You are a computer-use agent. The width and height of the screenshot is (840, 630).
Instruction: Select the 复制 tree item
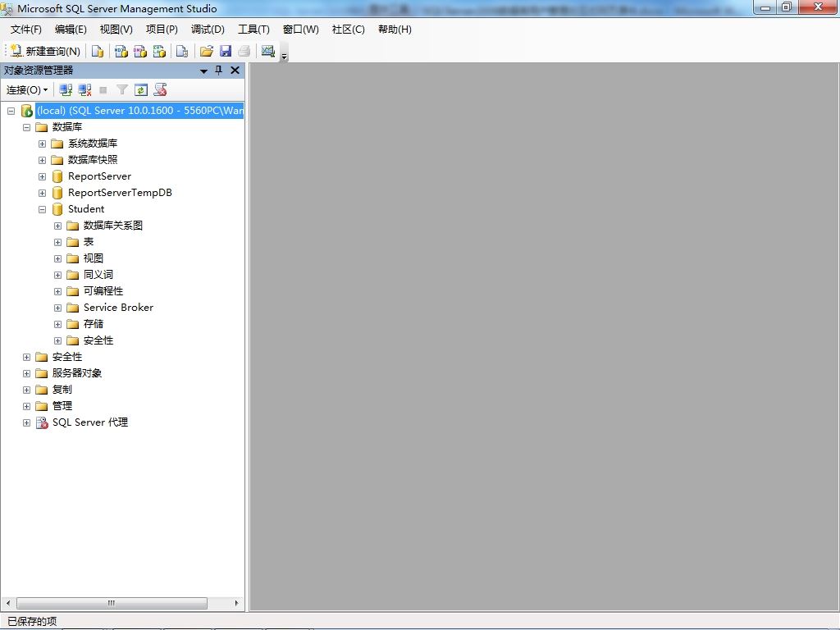tap(62, 390)
